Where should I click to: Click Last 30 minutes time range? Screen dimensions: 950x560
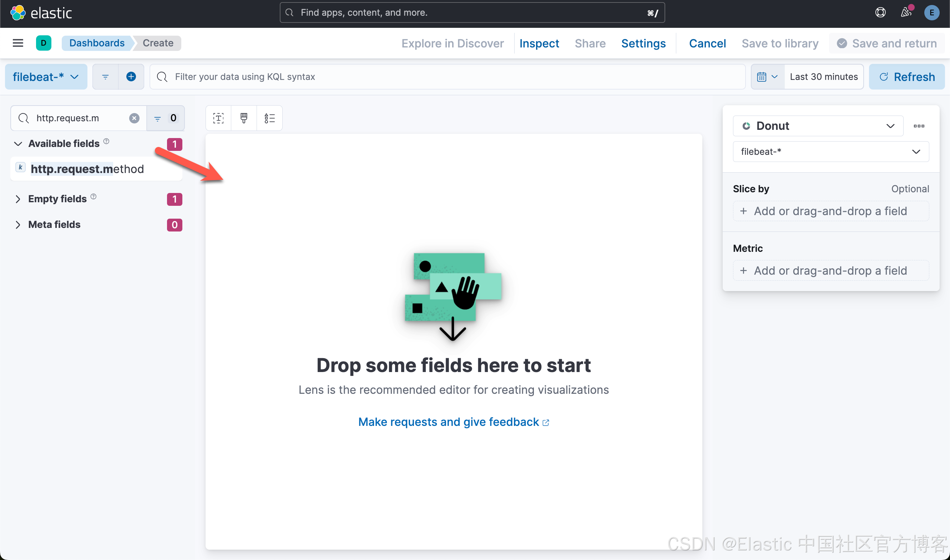click(x=824, y=77)
